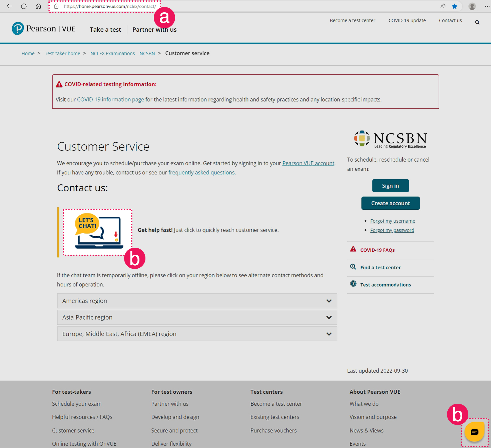
Task: Open the COVID-19 update top link
Action: coord(407,21)
